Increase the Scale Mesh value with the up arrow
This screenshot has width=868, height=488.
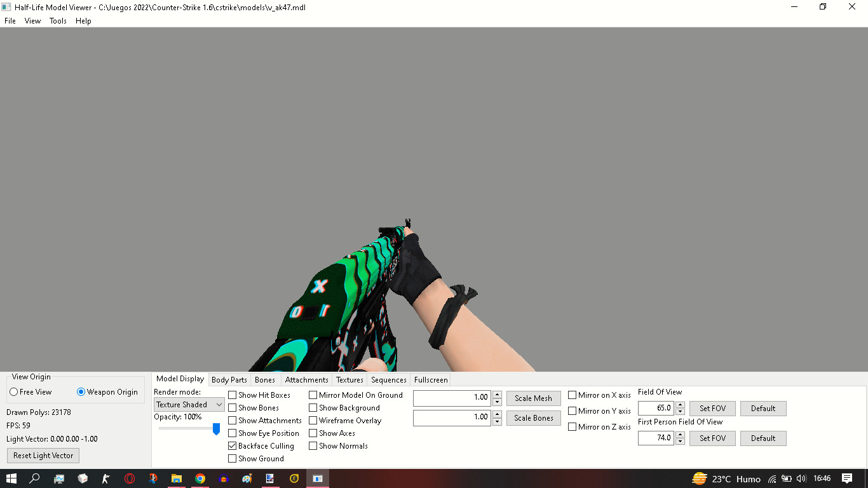pos(496,395)
